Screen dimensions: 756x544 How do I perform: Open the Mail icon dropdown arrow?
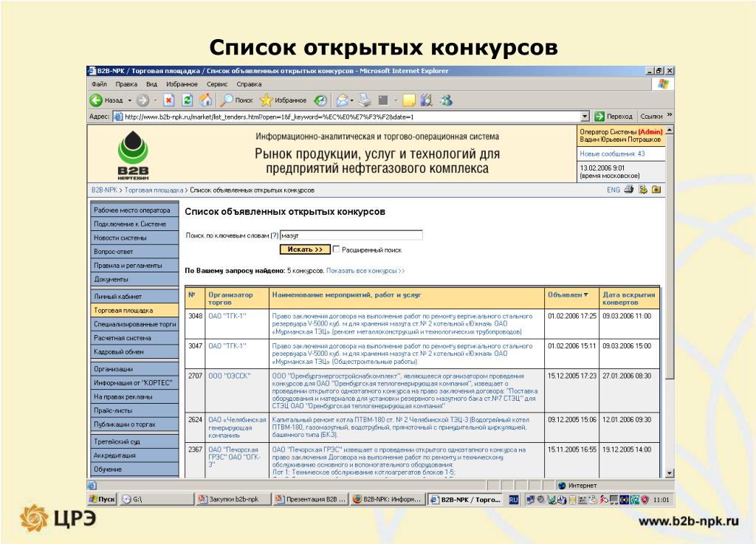click(352, 100)
